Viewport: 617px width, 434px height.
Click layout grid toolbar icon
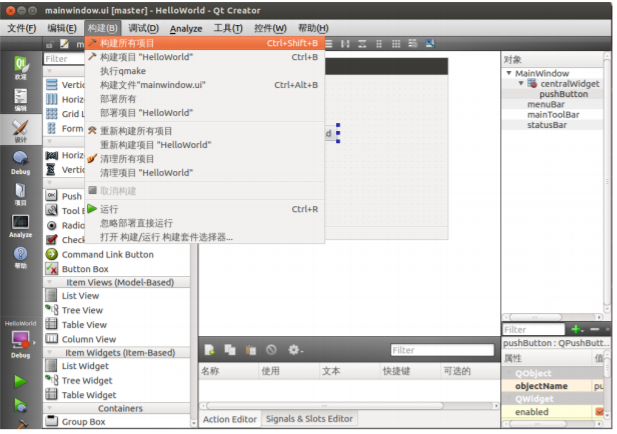tap(396, 43)
